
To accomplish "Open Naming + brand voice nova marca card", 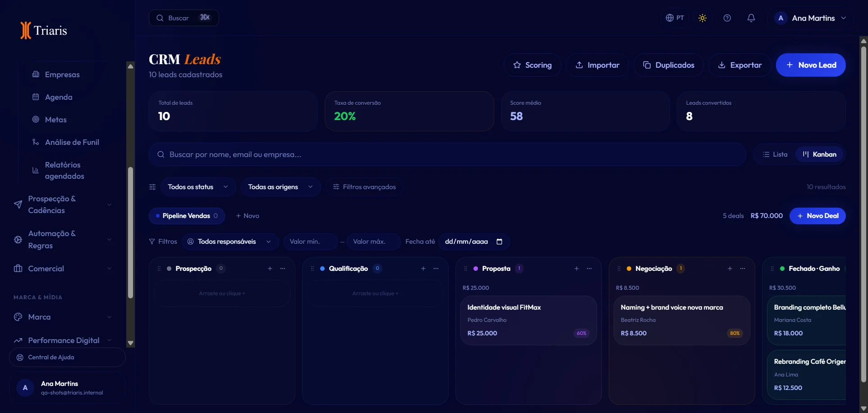I will pos(682,320).
